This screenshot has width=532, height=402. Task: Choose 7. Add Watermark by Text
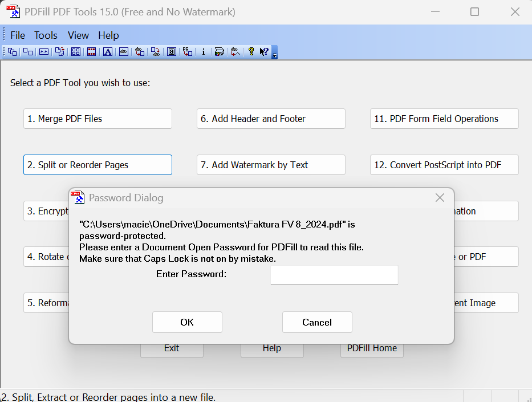tap(271, 165)
